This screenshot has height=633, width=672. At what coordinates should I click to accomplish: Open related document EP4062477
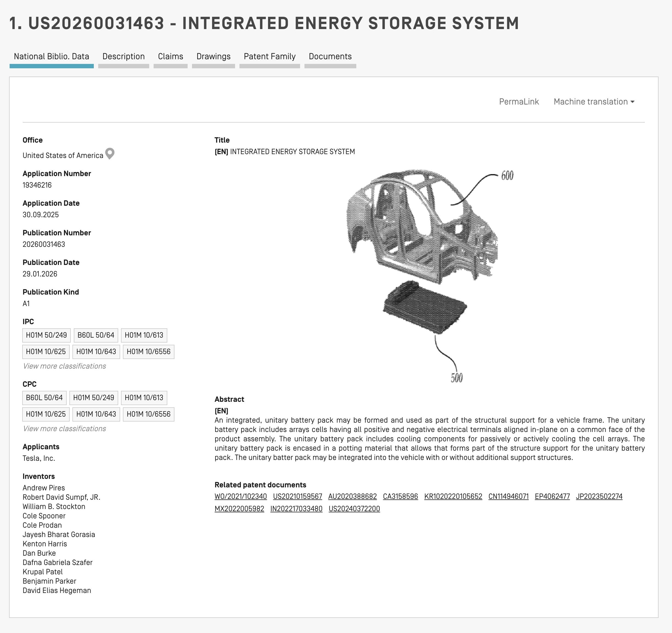(552, 496)
